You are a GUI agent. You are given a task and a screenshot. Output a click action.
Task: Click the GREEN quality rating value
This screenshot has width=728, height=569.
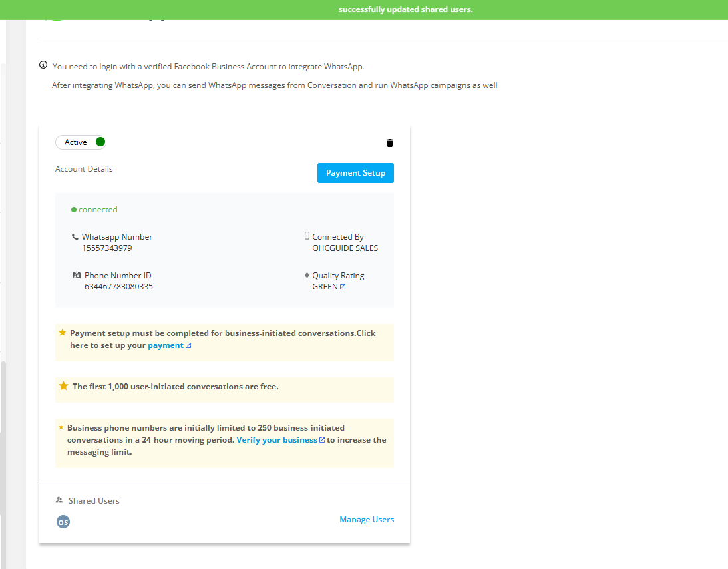coord(325,287)
